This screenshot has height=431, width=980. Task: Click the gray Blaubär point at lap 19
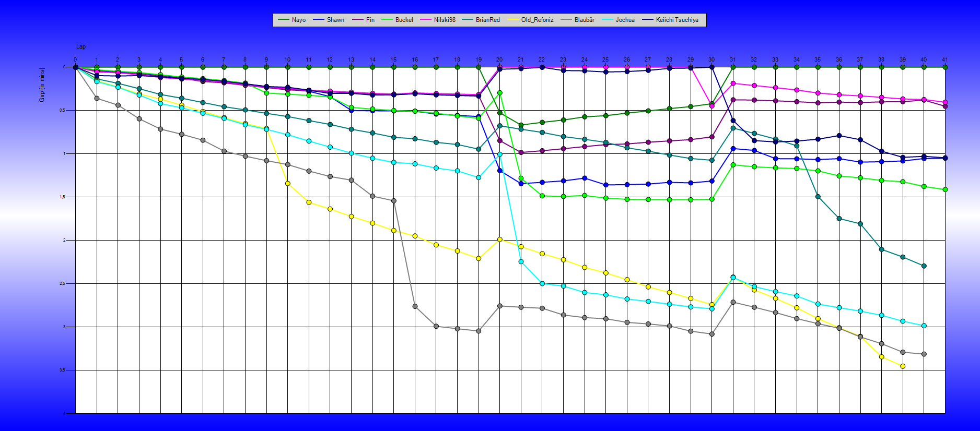(x=479, y=331)
